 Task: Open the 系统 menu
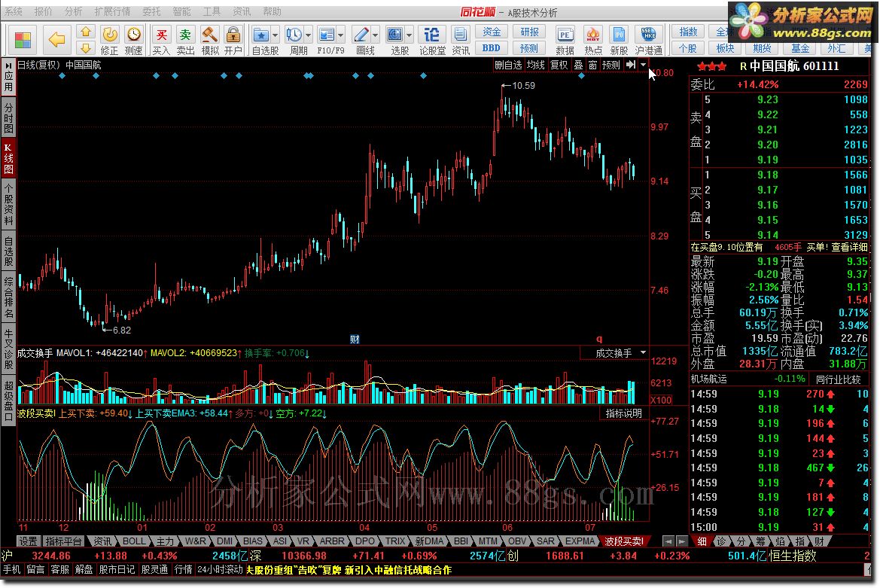14,11
